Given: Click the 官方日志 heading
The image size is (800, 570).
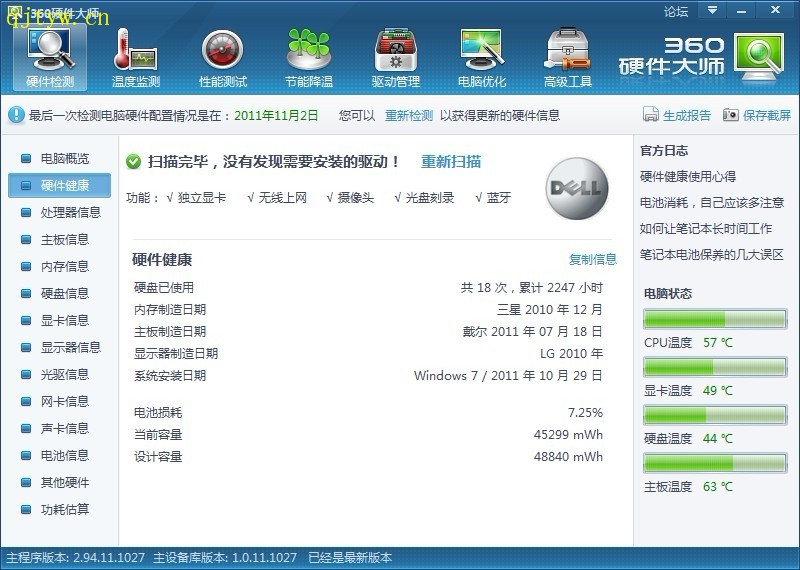Looking at the screenshot, I should (664, 151).
